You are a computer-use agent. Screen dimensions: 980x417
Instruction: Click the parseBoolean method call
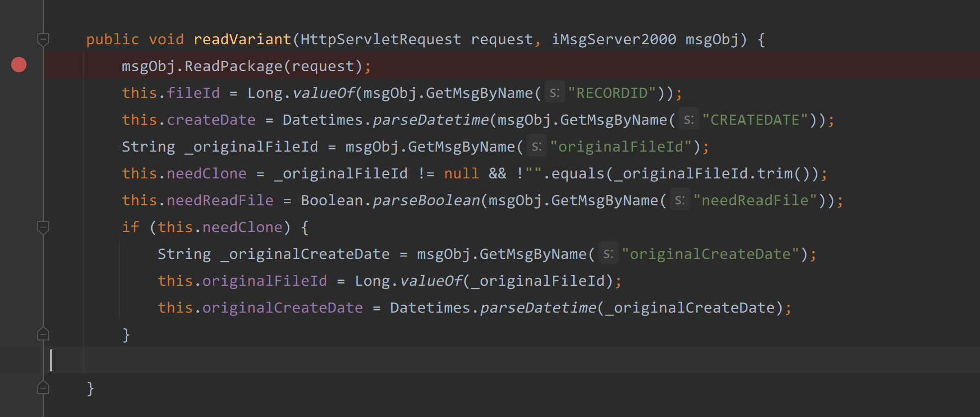click(426, 200)
